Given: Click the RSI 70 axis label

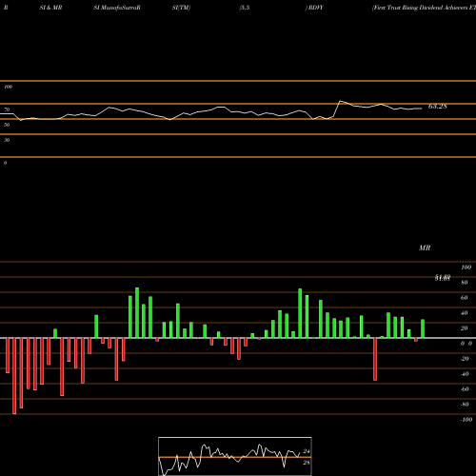Looking at the screenshot, I should pyautogui.click(x=7, y=109).
